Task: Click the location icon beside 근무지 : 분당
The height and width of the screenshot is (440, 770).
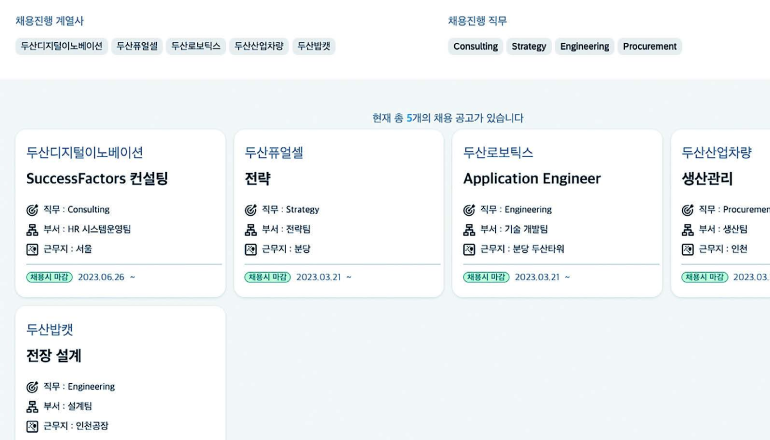Action: coord(250,249)
